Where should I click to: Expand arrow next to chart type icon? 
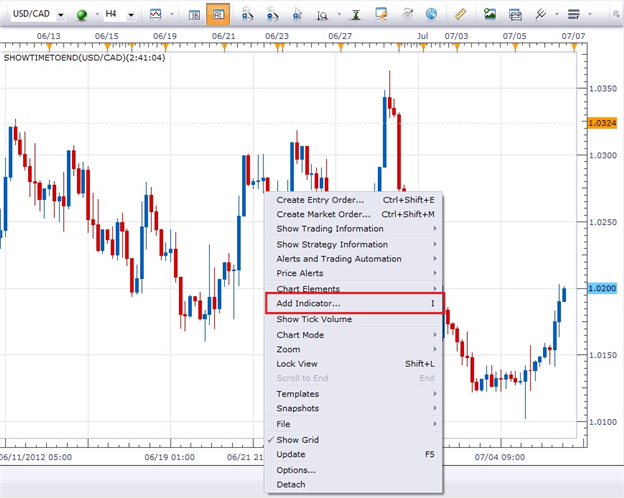click(172, 14)
